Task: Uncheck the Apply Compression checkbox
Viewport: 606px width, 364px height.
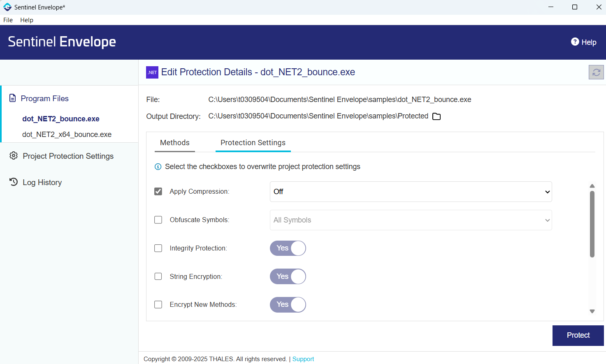Action: pyautogui.click(x=158, y=191)
